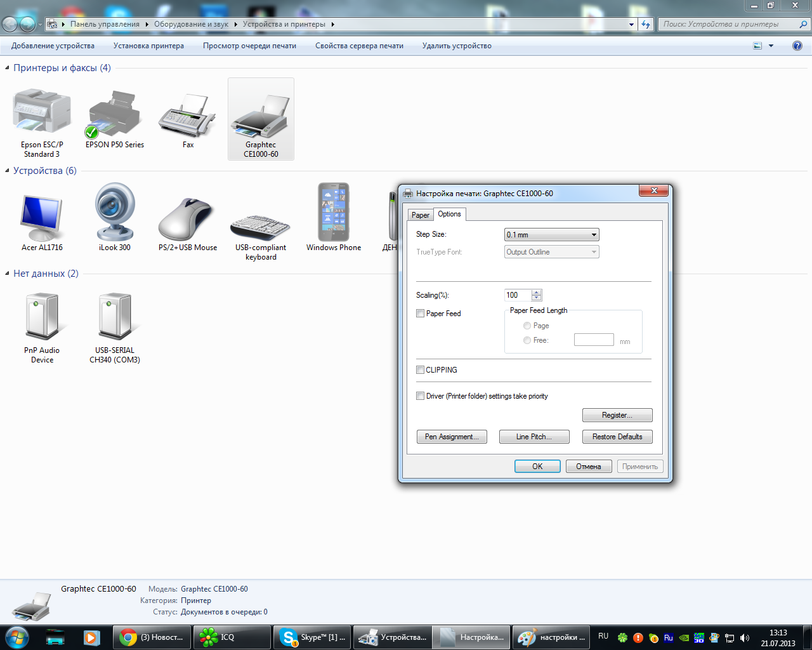
Task: Switch to the Paper tab
Action: pos(421,215)
